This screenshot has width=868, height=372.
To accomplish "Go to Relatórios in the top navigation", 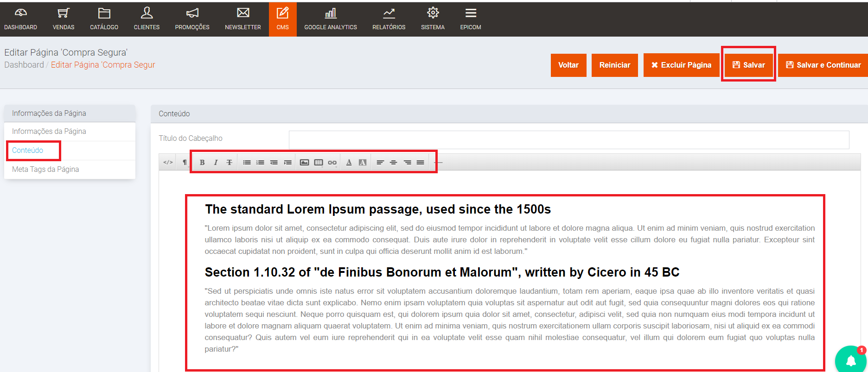I will coord(389,19).
